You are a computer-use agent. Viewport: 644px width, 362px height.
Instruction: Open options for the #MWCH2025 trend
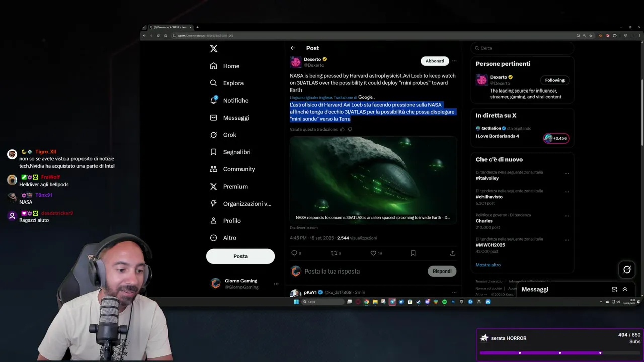pos(567,240)
